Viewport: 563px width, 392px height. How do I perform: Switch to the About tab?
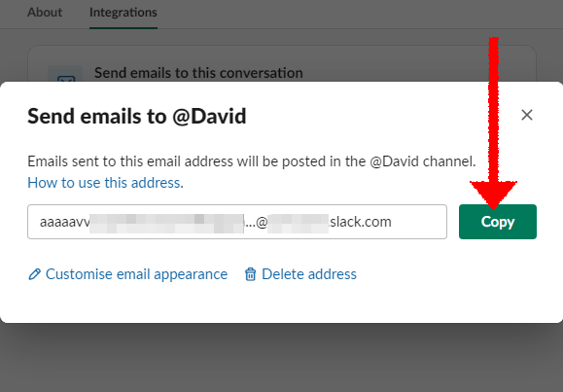point(45,13)
